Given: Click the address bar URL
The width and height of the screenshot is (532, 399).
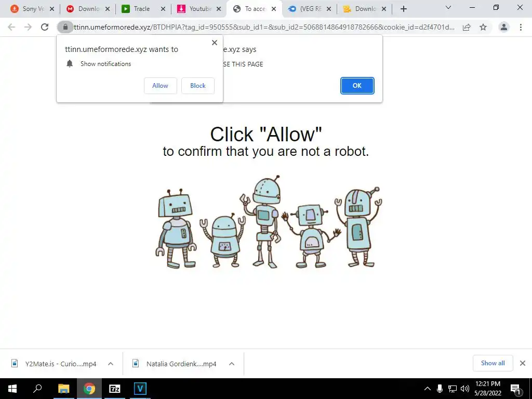Looking at the screenshot, I should click(x=264, y=27).
